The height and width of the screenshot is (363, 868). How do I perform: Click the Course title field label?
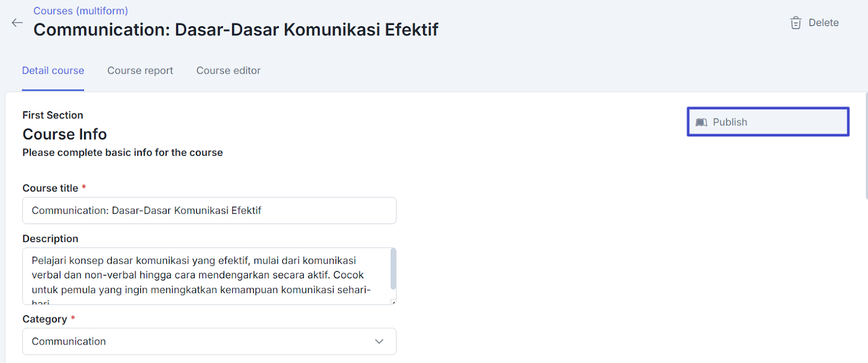pos(50,188)
